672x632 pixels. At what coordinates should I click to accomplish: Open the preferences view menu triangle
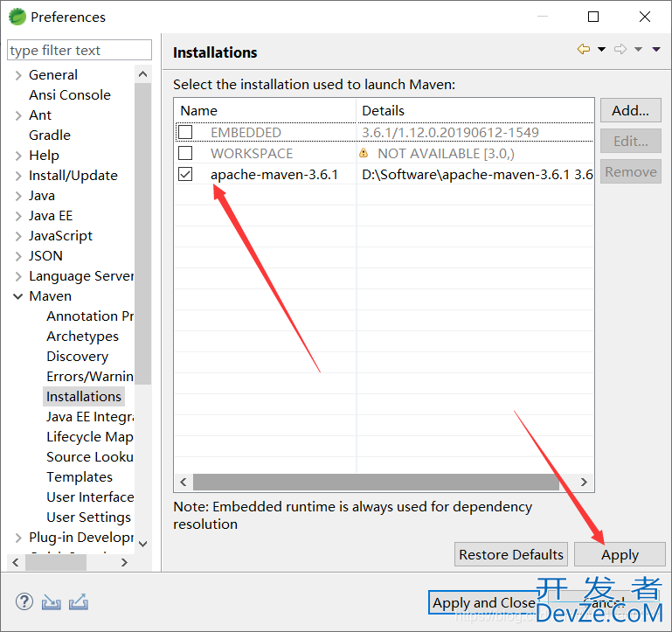click(x=656, y=49)
